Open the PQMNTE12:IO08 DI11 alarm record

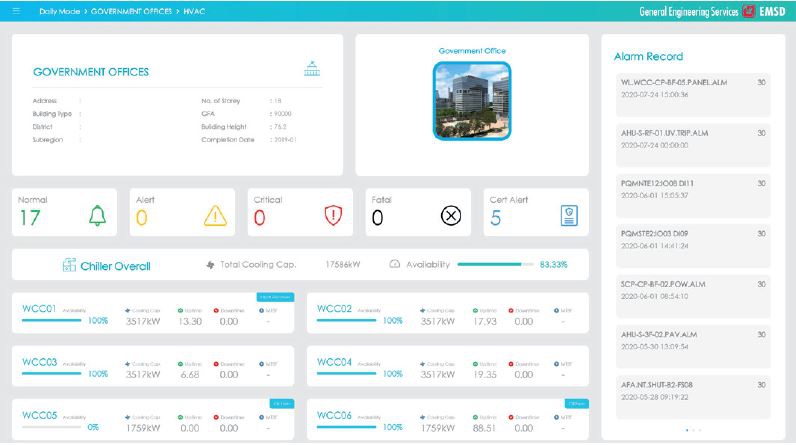(x=693, y=195)
